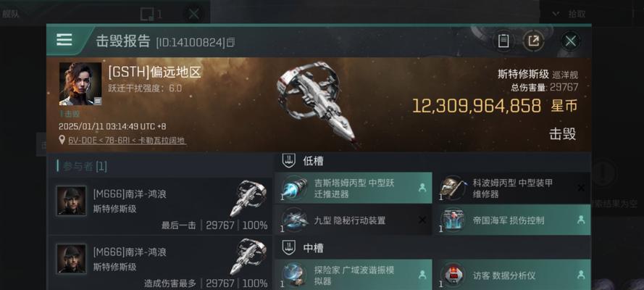
Task: Click the 九型 隐秘行动装置 module icon
Action: pyautogui.click(x=295, y=220)
